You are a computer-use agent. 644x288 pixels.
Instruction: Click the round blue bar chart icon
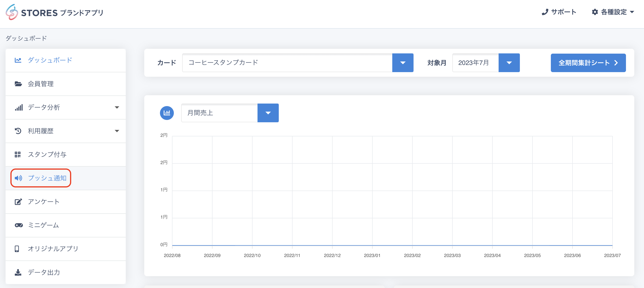click(x=167, y=113)
